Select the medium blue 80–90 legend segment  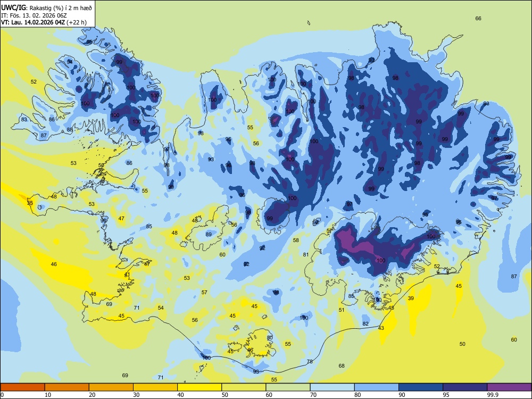click(376, 387)
